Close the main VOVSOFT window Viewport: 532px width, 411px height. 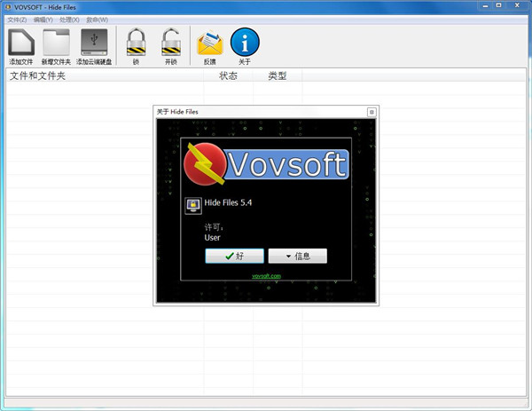518,6
